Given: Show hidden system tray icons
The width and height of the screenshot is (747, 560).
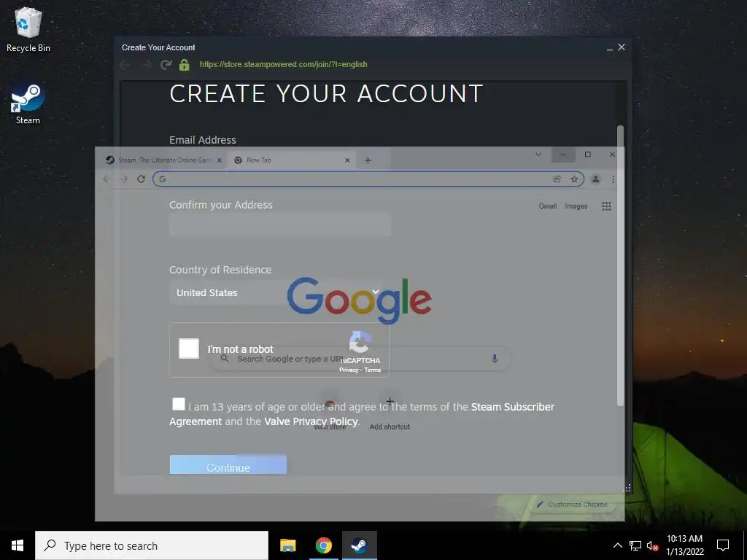Looking at the screenshot, I should 617,545.
